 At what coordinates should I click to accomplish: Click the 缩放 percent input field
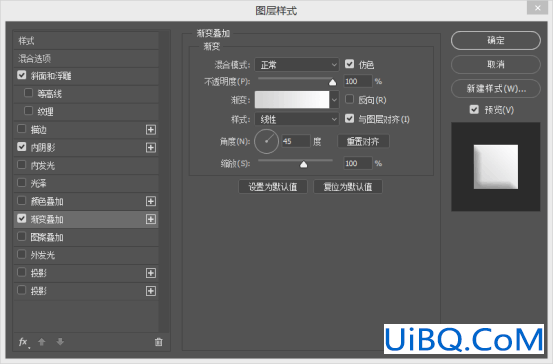[x=358, y=163]
